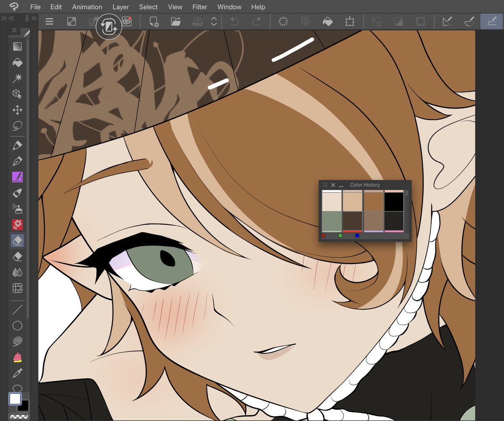Select the Blend droplets tool
The image size is (504, 421).
coord(17,272)
